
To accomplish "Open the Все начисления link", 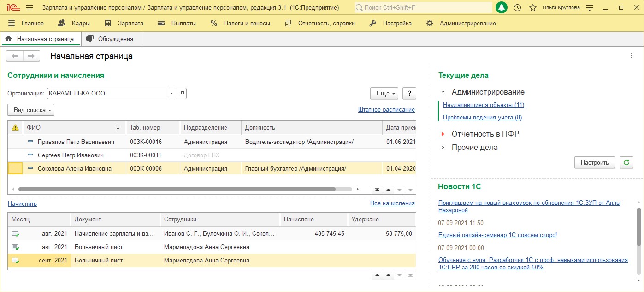I will [x=392, y=203].
